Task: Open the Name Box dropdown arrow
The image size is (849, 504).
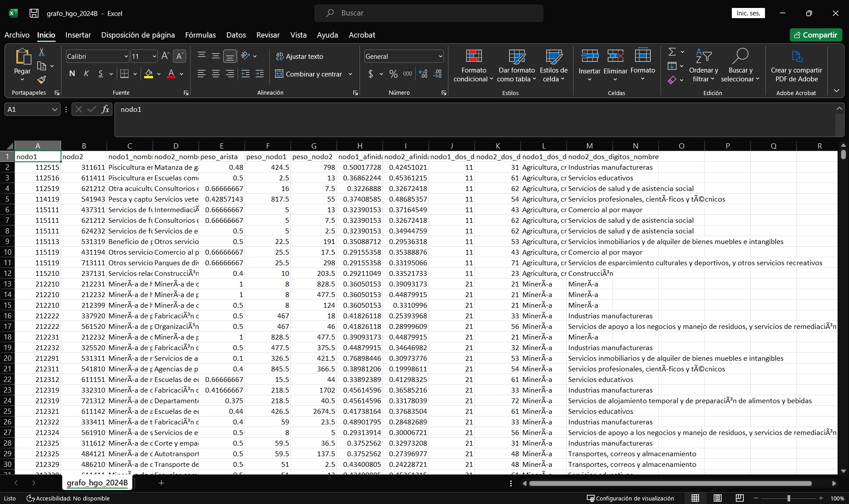Action: [x=54, y=110]
